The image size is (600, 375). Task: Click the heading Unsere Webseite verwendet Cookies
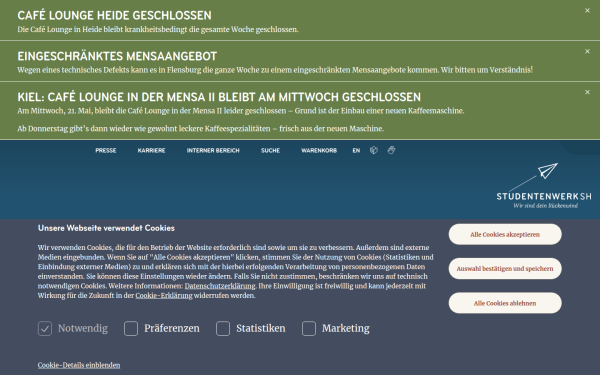pyautogui.click(x=106, y=228)
